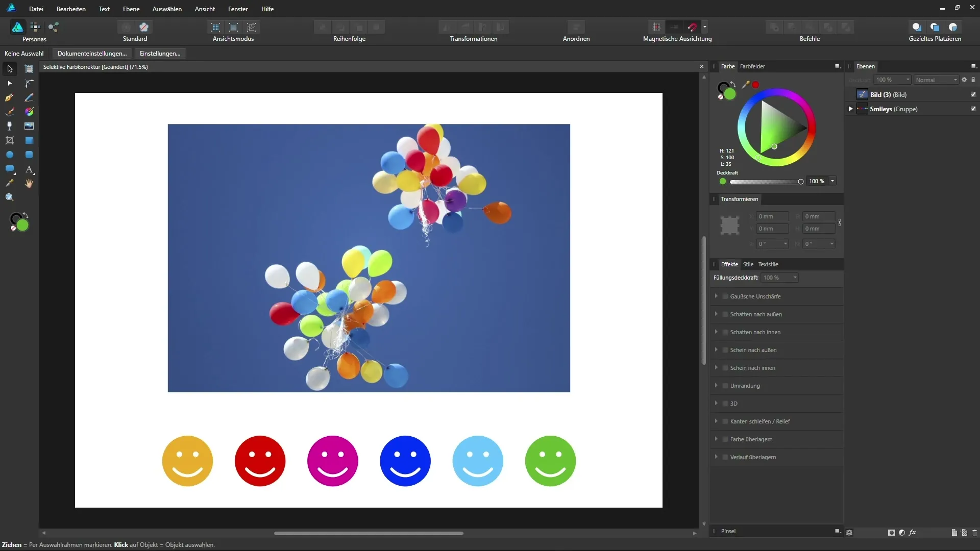
Task: Click the Einstellungen... button
Action: click(160, 53)
